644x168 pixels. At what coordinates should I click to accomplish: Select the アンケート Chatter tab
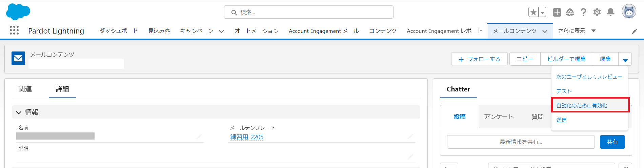(x=499, y=117)
